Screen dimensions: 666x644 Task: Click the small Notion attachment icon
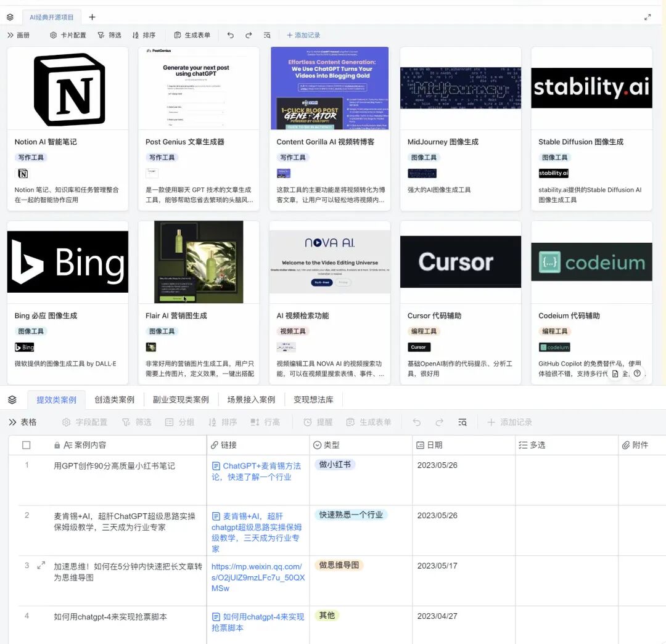coord(23,173)
